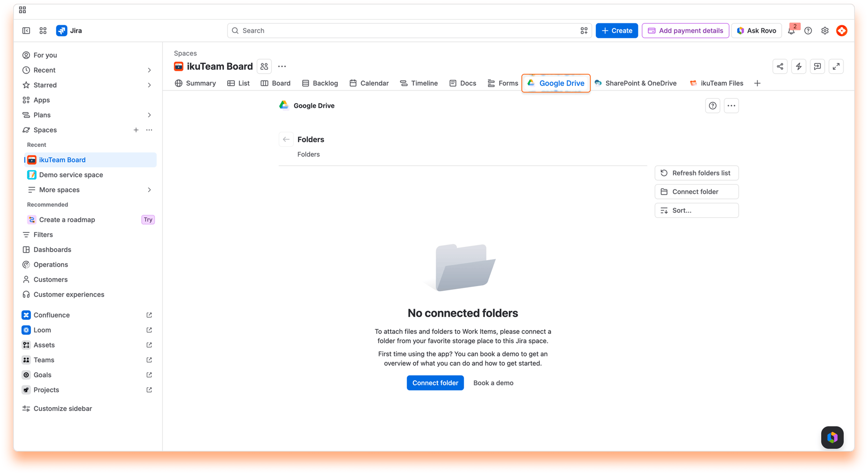Open Confluence from the sidebar
Image resolution: width=868 pixels, height=474 pixels.
(x=87, y=315)
